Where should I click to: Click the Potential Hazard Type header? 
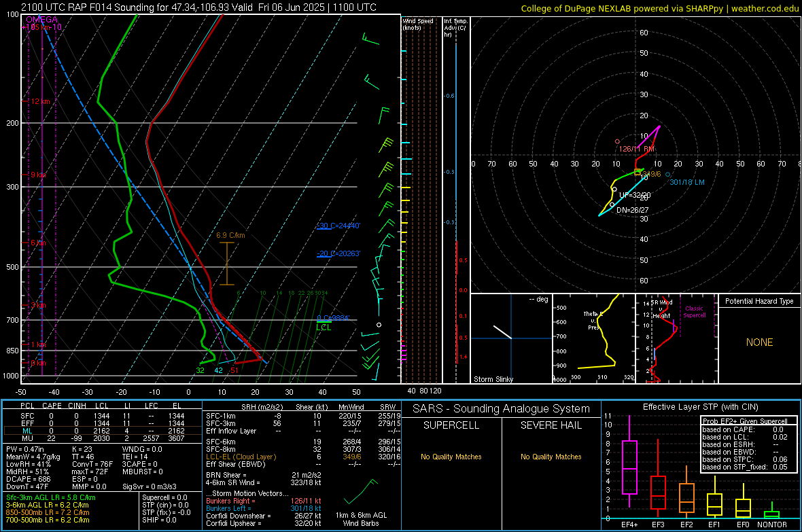tap(759, 301)
